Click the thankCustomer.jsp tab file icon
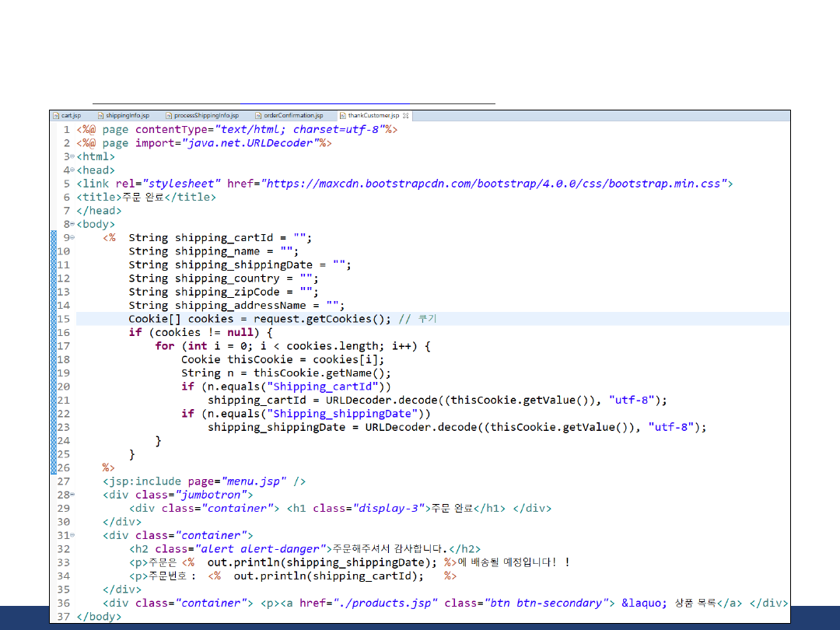The width and height of the screenshot is (840, 630). click(343, 116)
